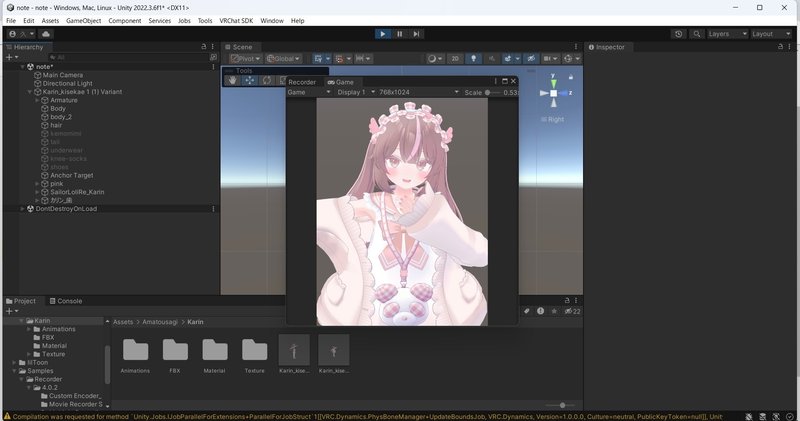Open the scene camera settings dropdown
The height and width of the screenshot is (421, 800).
pyautogui.click(x=549, y=59)
